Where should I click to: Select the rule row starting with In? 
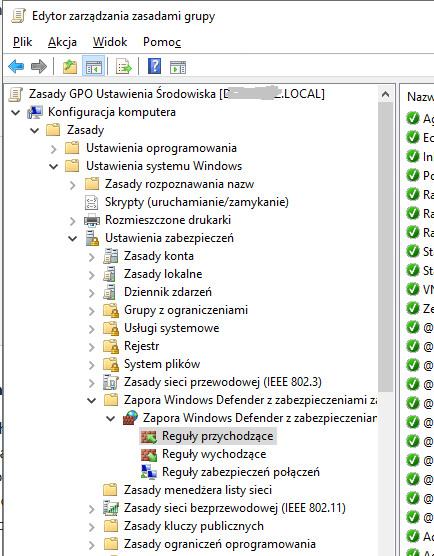(420, 156)
